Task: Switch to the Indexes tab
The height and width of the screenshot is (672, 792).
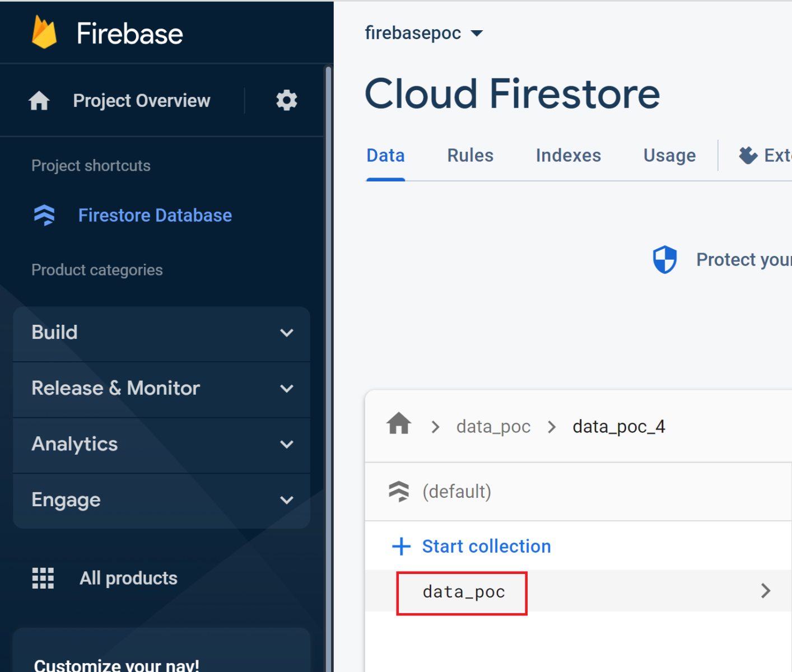Action: (568, 156)
